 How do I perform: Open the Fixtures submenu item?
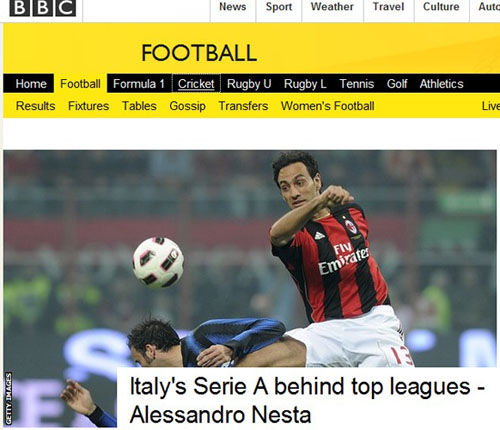coord(88,106)
